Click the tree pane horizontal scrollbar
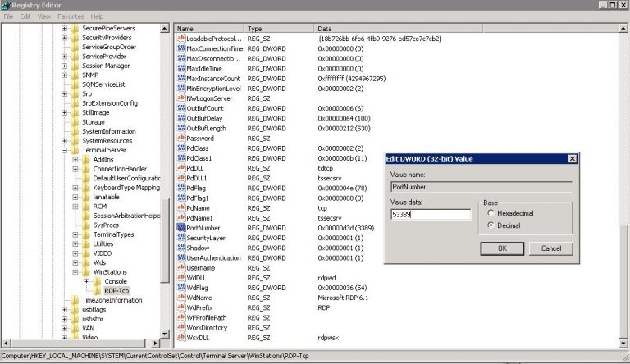The height and width of the screenshot is (364, 630). (80, 344)
